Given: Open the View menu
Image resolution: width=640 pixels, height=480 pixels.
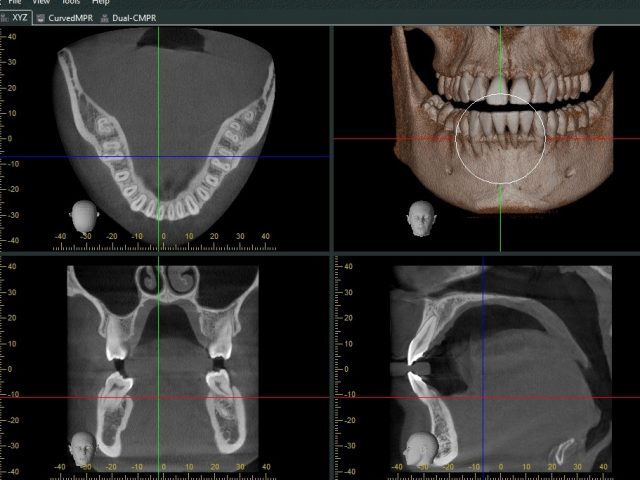Looking at the screenshot, I should pos(41,2).
